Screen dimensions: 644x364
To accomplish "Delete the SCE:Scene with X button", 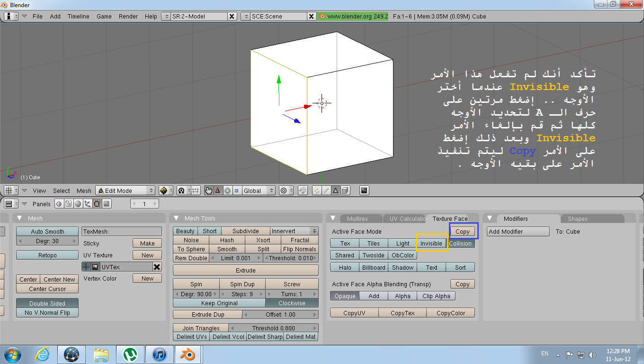I will [312, 16].
